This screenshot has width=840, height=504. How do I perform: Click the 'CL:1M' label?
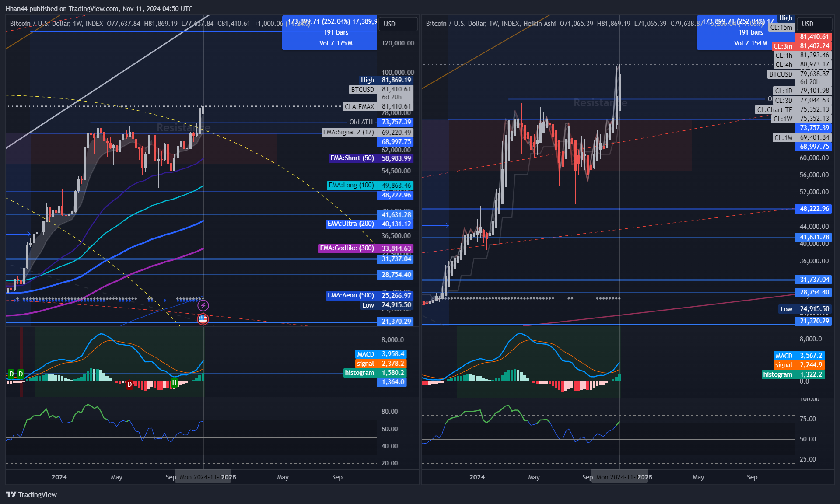783,138
